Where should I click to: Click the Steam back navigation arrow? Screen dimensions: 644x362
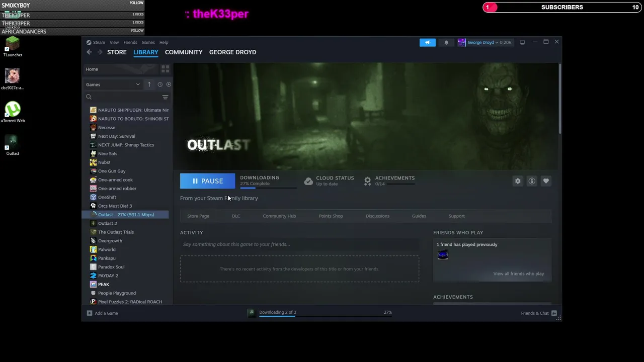[89, 52]
